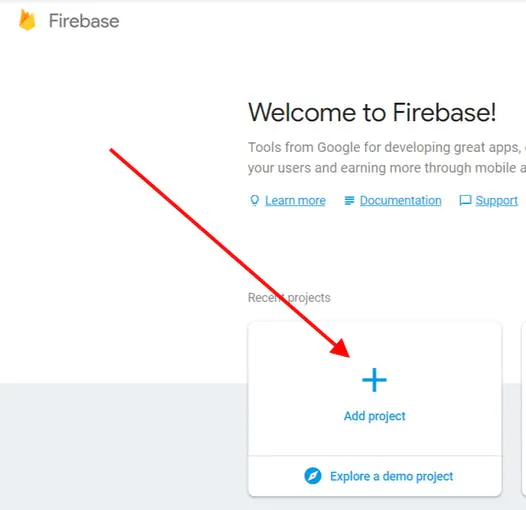This screenshot has height=510, width=526.
Task: Click blank card space below Add project label
Action: pos(375,439)
